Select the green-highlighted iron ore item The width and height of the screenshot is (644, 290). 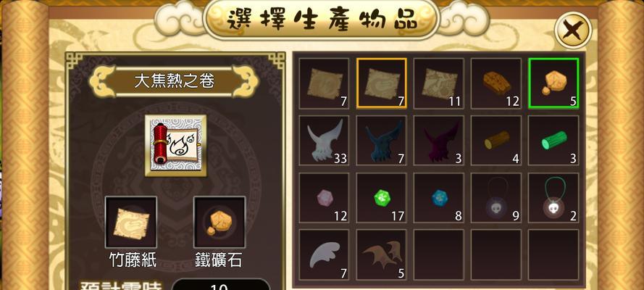(553, 83)
